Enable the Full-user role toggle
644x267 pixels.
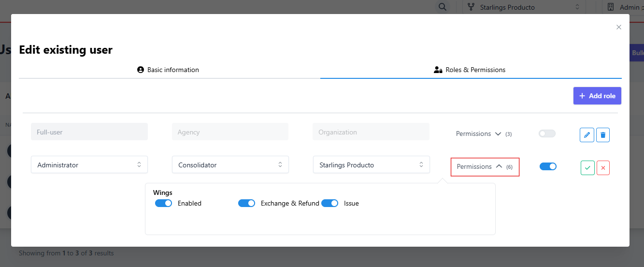(x=547, y=133)
